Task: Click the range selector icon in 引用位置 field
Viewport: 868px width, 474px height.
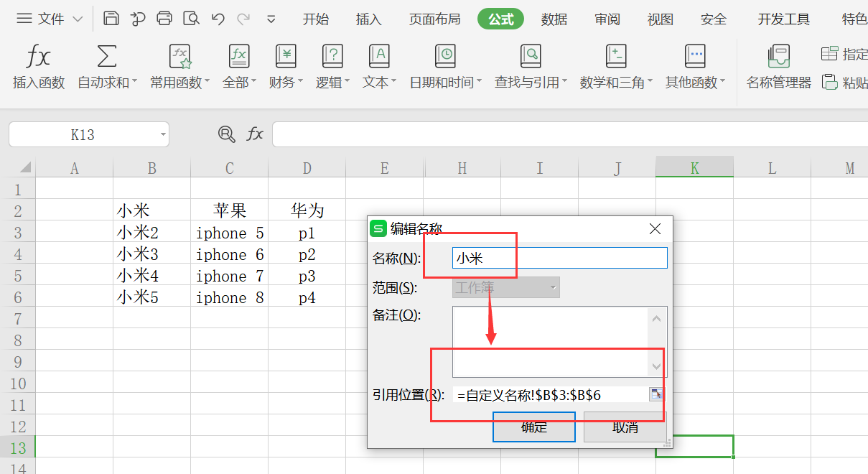Action: [x=656, y=394]
